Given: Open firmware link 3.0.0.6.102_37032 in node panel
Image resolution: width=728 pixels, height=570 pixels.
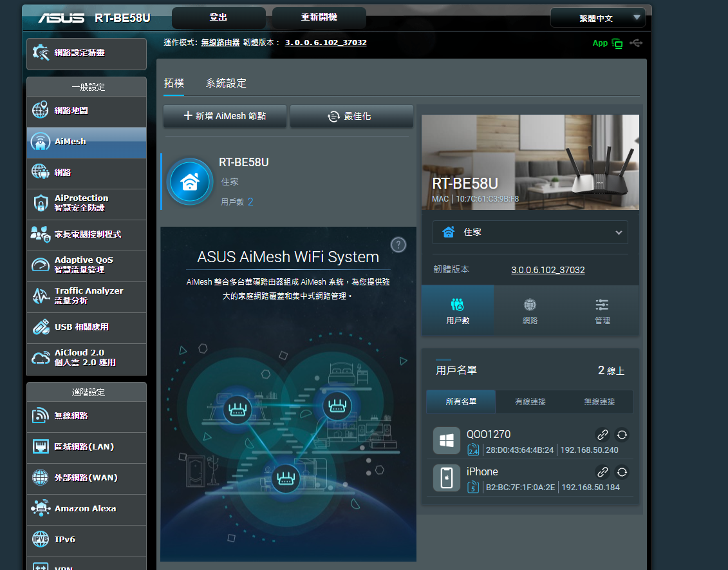Looking at the screenshot, I should (548, 270).
